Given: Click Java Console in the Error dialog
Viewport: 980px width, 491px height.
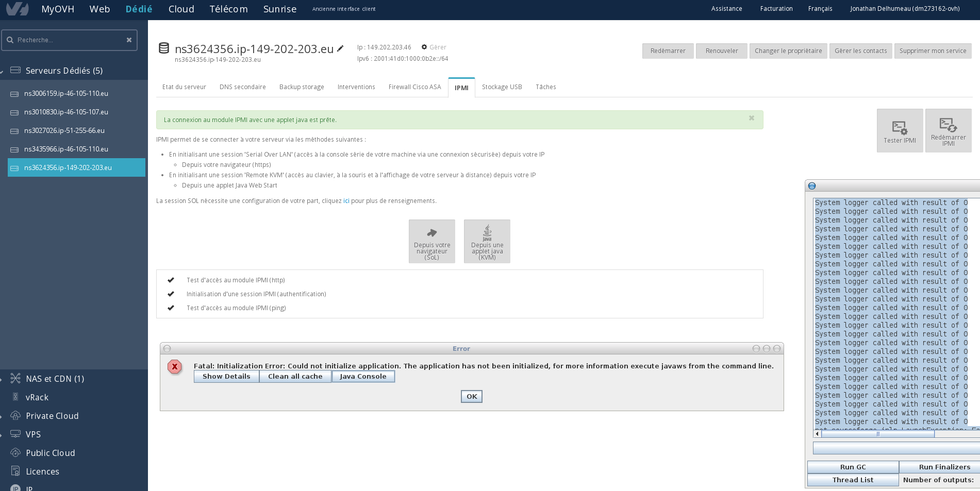Looking at the screenshot, I should coord(363,377).
